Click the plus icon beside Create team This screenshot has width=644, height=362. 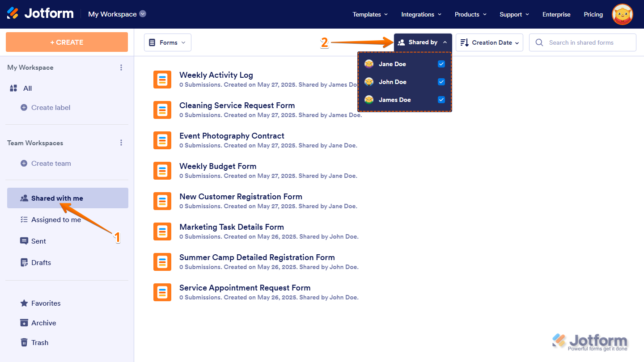[x=24, y=163]
